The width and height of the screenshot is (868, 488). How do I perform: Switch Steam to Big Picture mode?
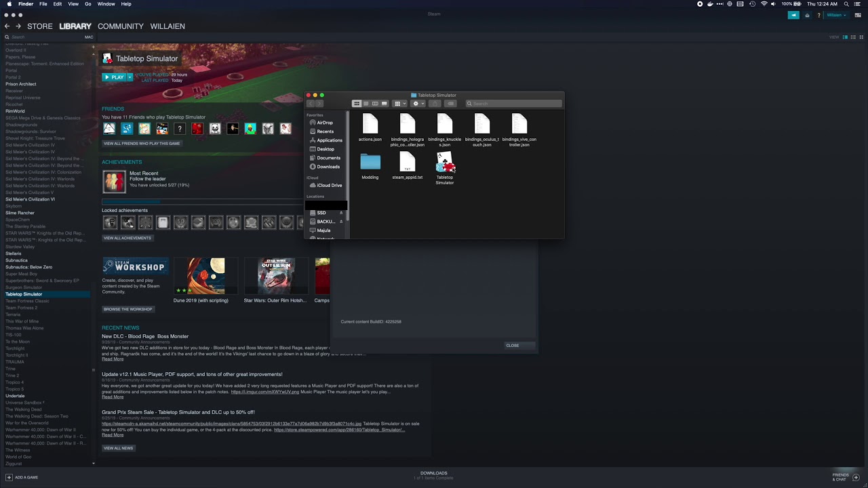pyautogui.click(x=858, y=15)
